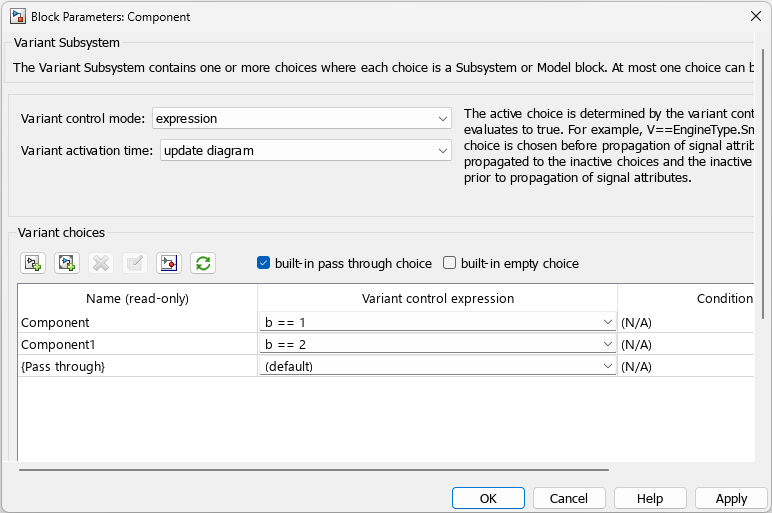
Task: Click the add new Model choice icon
Action: 67,263
